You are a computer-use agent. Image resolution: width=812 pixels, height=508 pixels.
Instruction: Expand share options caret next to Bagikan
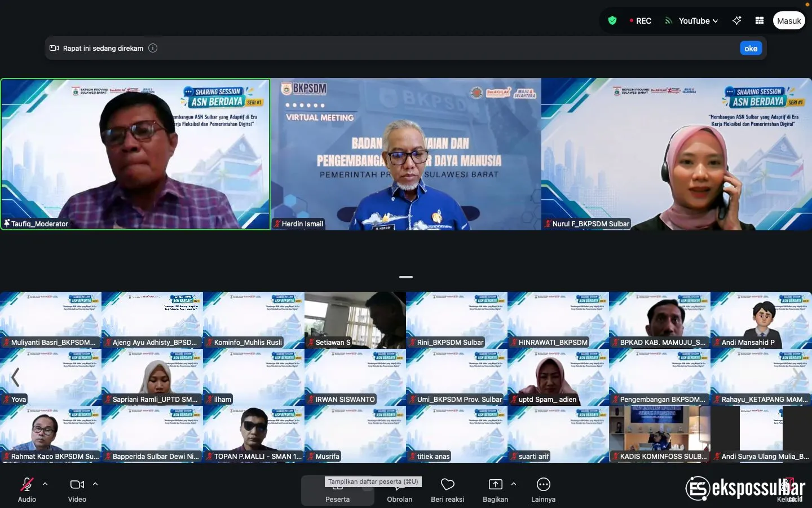tap(514, 484)
